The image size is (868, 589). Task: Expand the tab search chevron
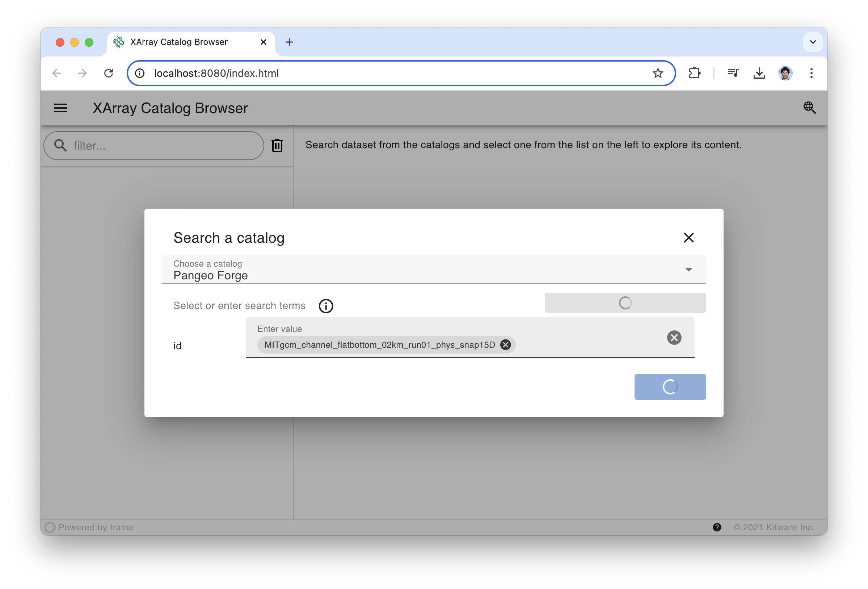click(812, 42)
